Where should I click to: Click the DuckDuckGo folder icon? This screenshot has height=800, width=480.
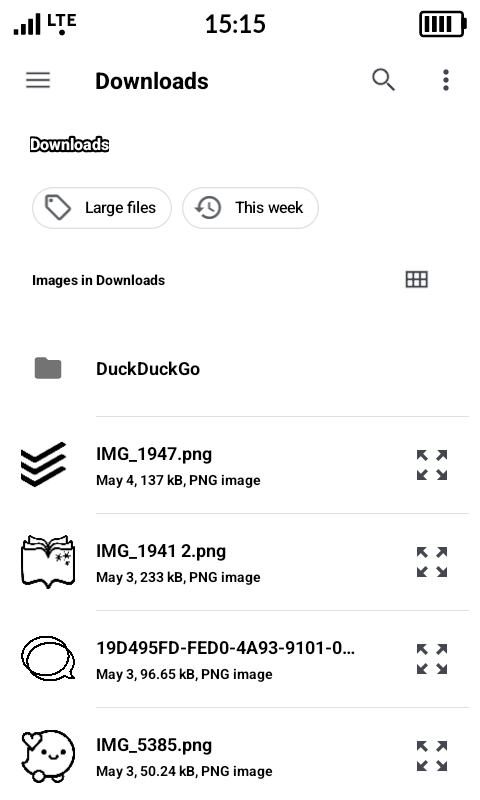click(x=48, y=368)
